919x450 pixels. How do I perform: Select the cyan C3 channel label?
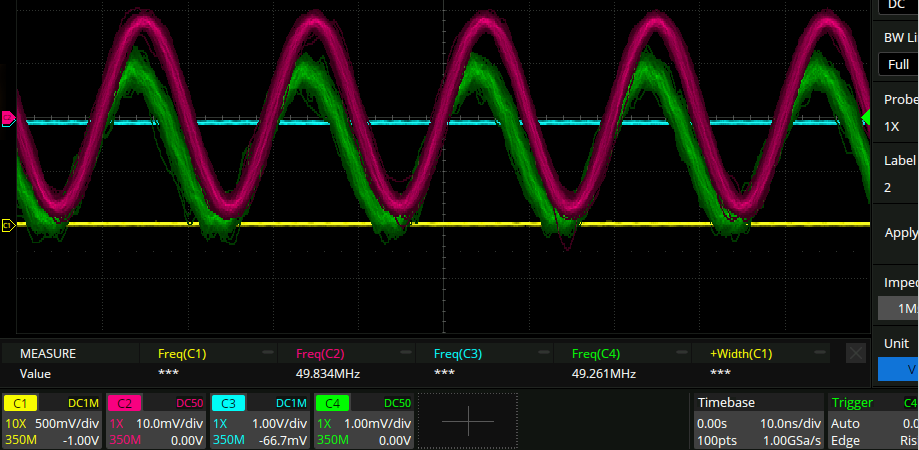(x=228, y=403)
